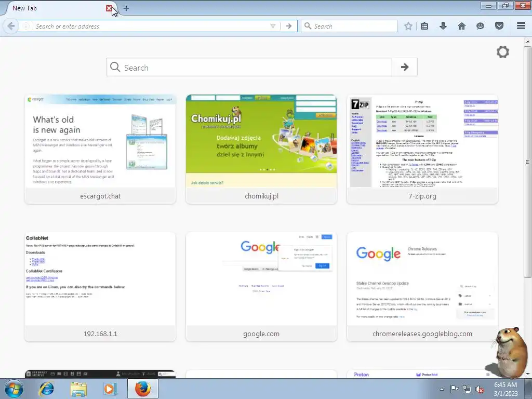Show hidden tray icons arrow
Screen dimensions: 532x399
[x=442, y=389]
